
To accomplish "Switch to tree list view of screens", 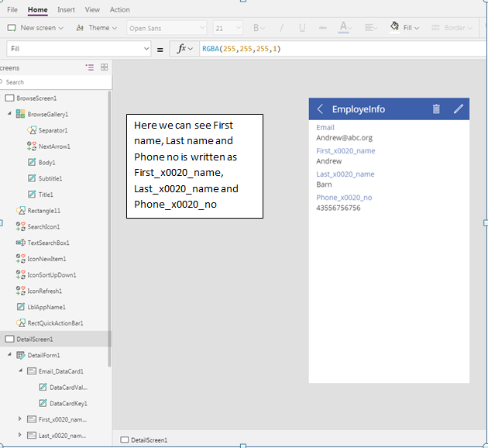I will pyautogui.click(x=89, y=67).
